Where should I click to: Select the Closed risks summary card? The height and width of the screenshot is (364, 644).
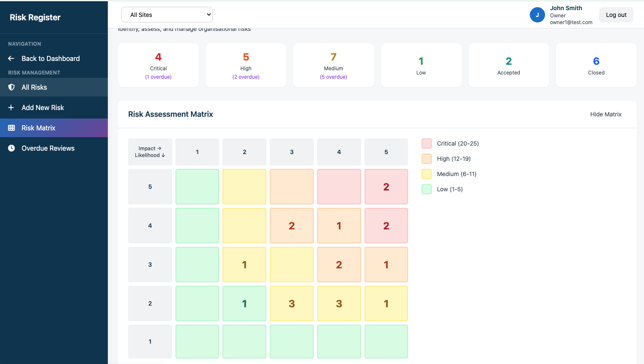[x=596, y=65]
